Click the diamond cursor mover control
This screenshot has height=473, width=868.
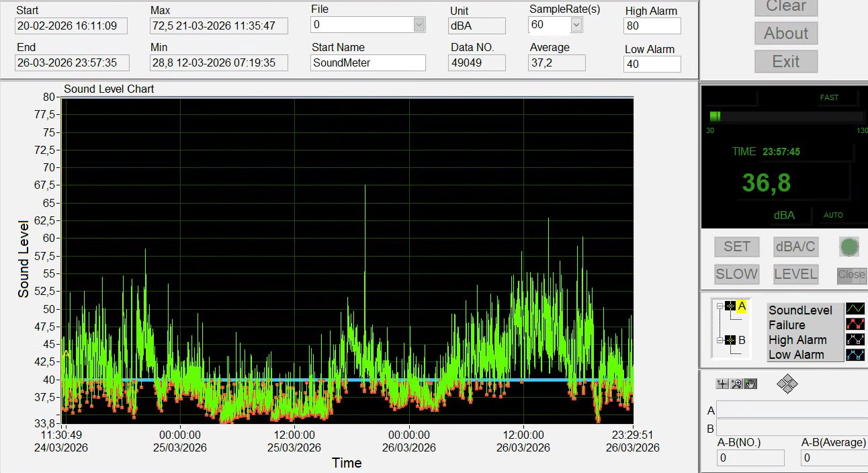(x=787, y=384)
